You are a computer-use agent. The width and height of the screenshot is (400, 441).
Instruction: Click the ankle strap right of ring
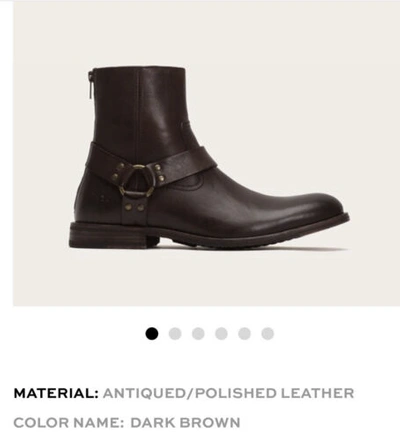click(x=183, y=165)
